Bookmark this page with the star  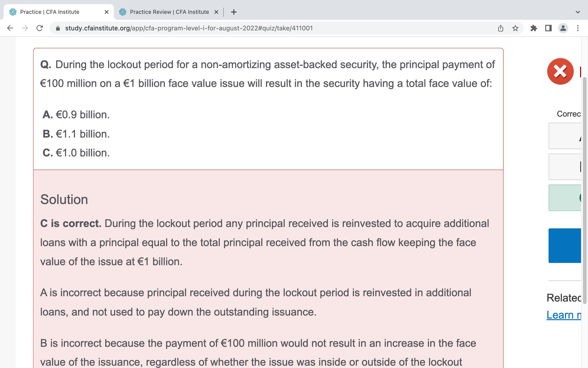[x=515, y=28]
